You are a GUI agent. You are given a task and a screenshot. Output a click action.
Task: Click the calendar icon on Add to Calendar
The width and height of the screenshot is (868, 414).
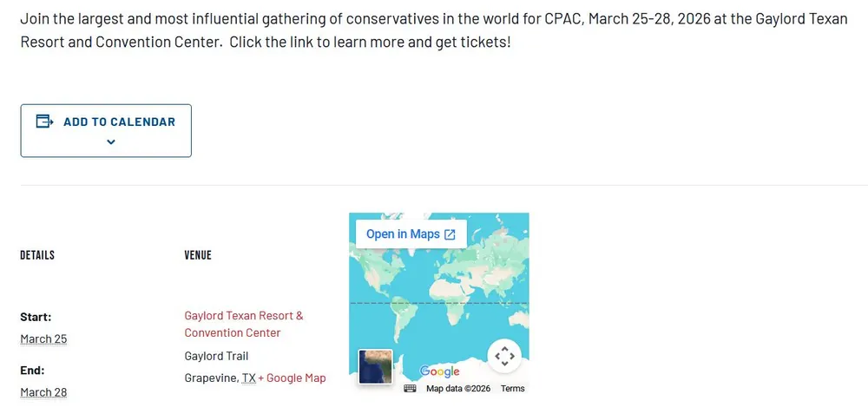[x=45, y=122]
